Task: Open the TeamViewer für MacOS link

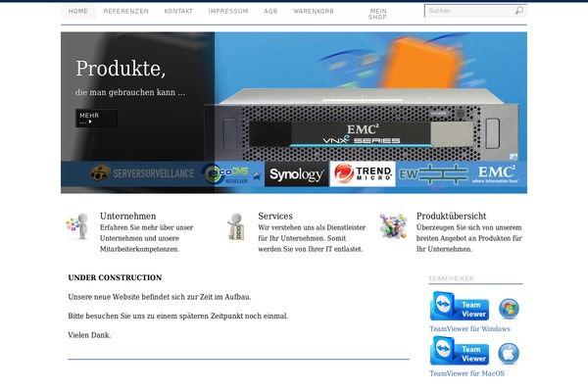Action: point(466,373)
